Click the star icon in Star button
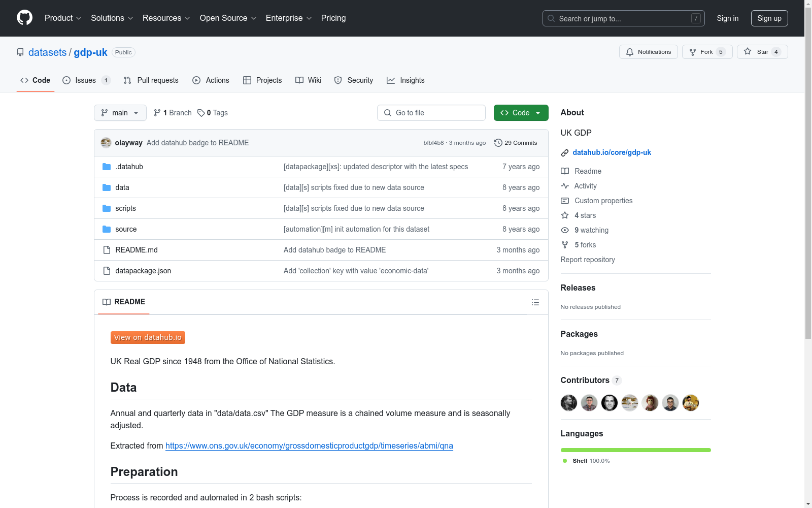Viewport: 812px width, 508px height. click(748, 51)
